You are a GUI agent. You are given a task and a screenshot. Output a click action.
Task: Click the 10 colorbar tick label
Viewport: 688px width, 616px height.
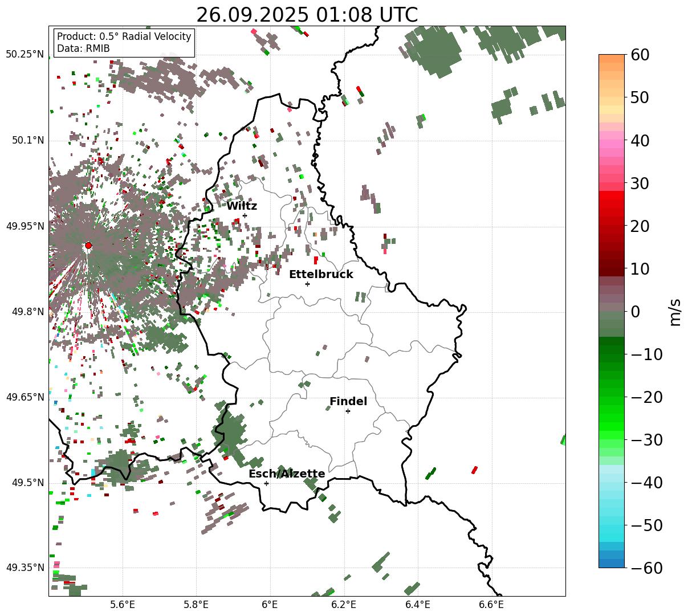click(640, 269)
